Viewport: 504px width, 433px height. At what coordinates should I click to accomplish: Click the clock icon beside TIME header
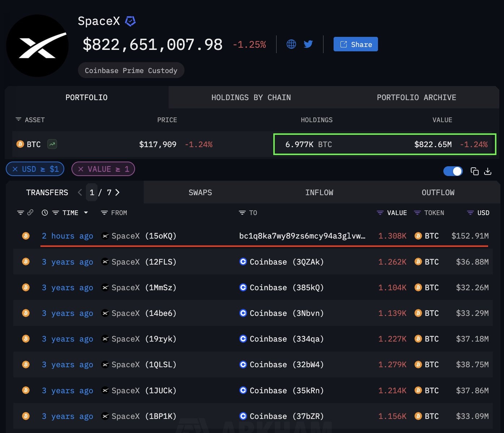click(45, 213)
